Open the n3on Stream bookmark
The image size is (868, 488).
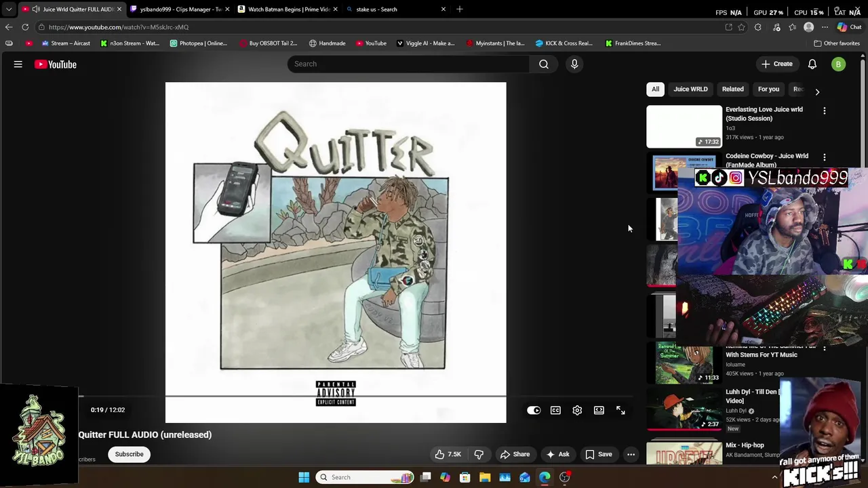130,43
